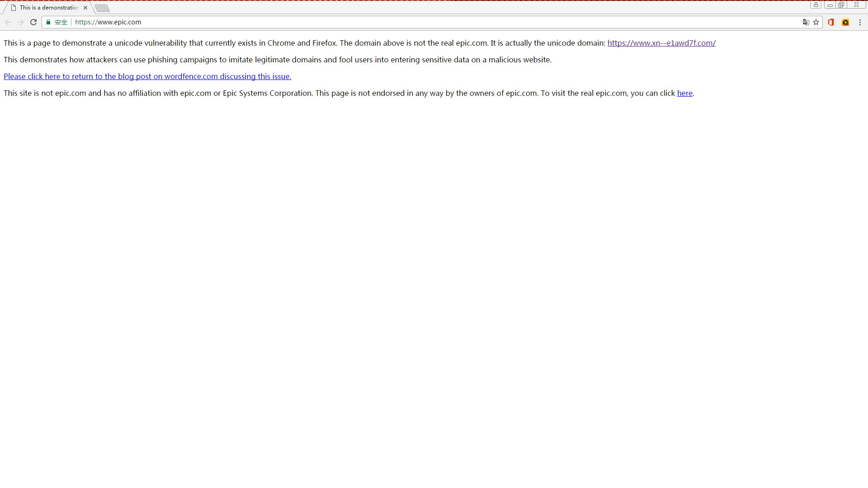
Task: Bookmark this page with the star
Action: (x=816, y=22)
